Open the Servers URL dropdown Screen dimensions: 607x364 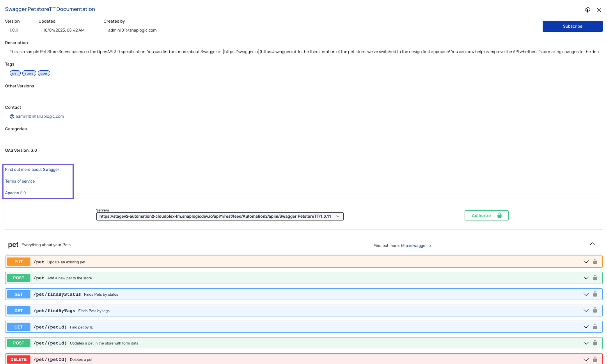coord(220,216)
